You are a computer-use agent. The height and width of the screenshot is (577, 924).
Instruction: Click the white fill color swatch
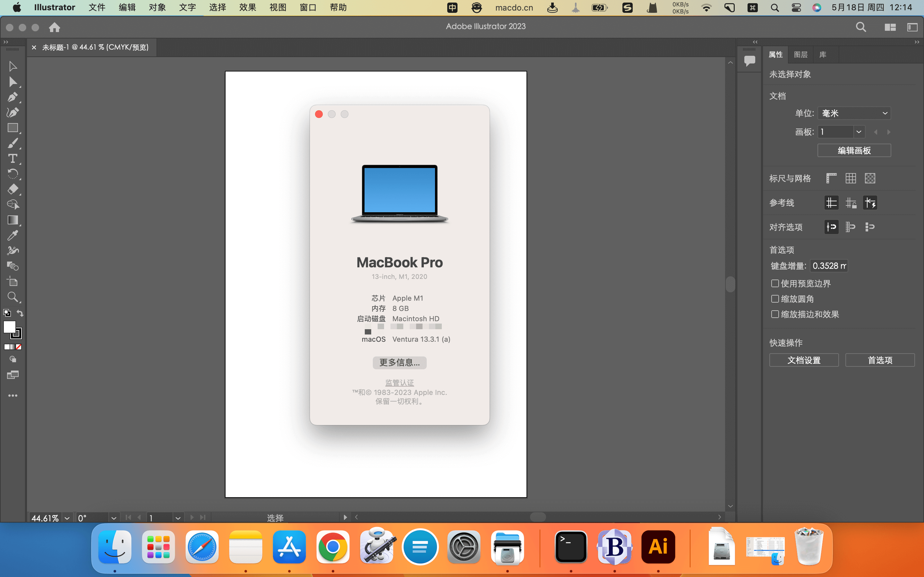pos(9,327)
